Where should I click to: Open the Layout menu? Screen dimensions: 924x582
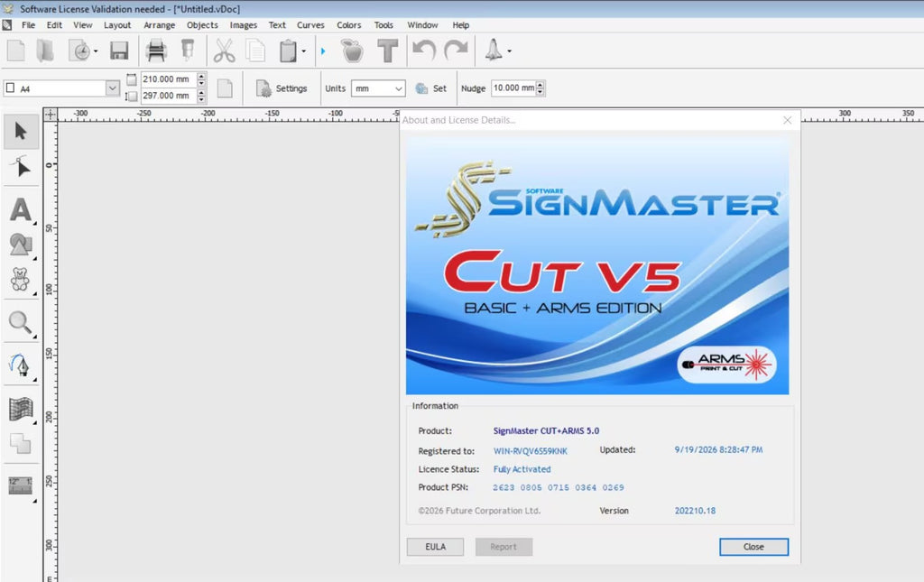click(x=117, y=25)
